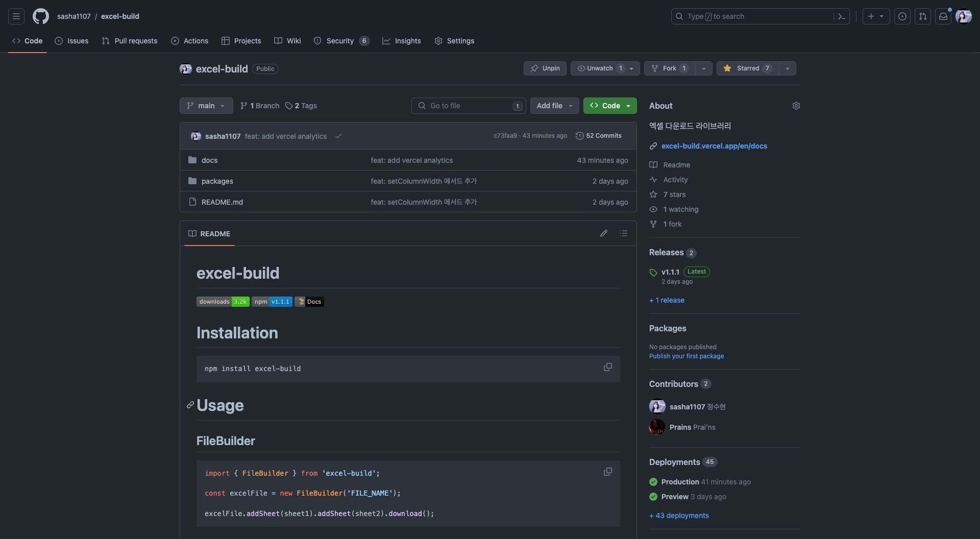Click the npm v1.1.1 badge
The image size is (980, 539).
(x=272, y=302)
